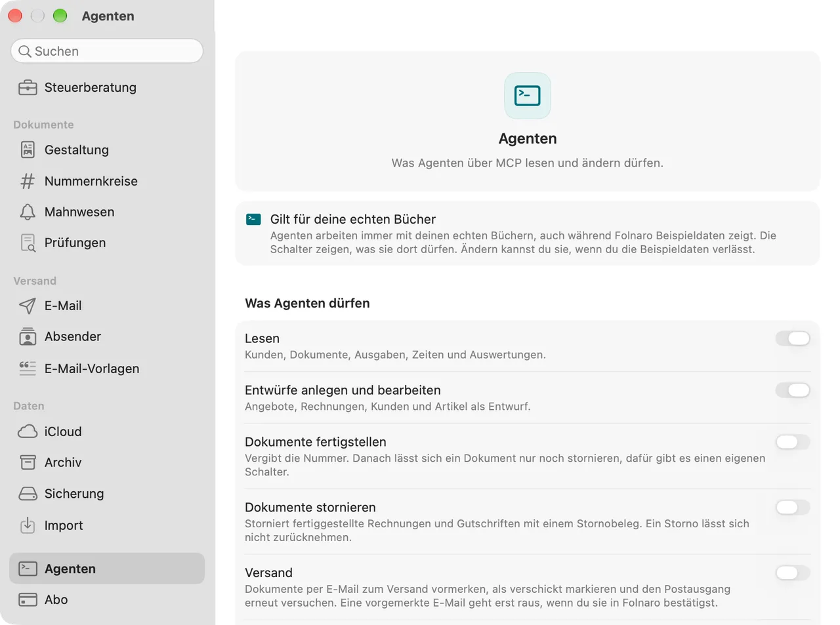840x625 pixels.
Task: Click the iCloud cloud icon
Action: point(28,432)
